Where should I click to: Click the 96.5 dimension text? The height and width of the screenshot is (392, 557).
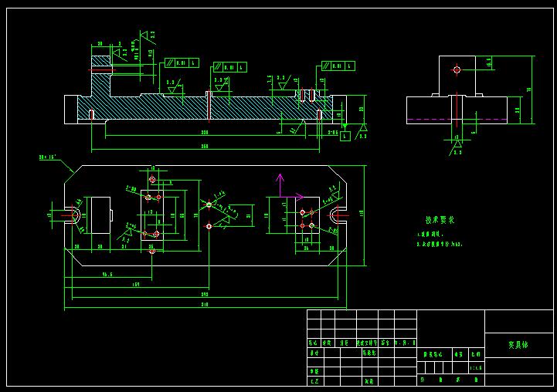107,274
